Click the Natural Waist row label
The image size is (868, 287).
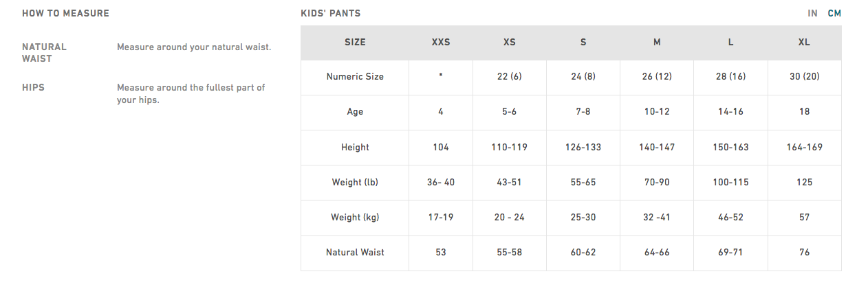tap(355, 252)
